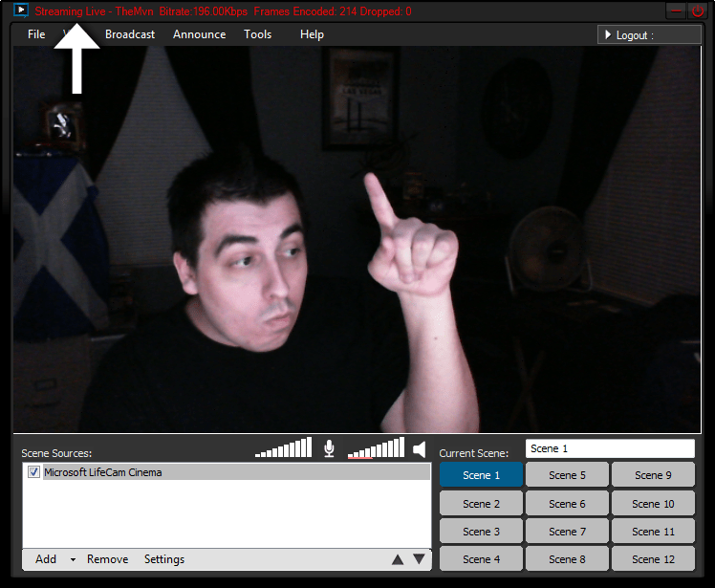715x588 pixels.
Task: Switch to Scene 1
Action: [x=481, y=475]
